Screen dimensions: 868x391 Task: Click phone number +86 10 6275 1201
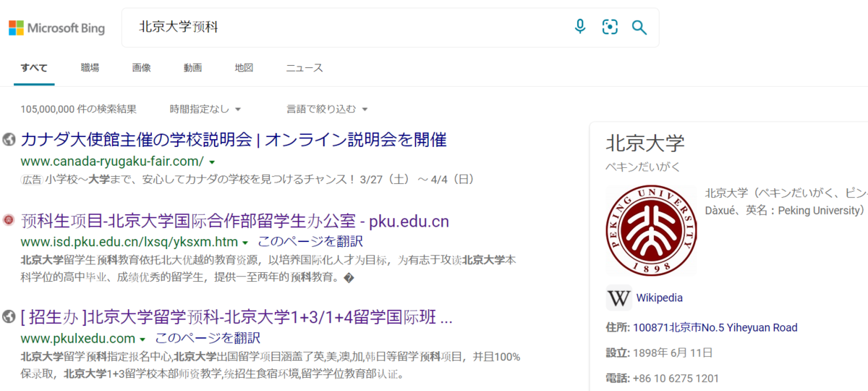tap(676, 378)
